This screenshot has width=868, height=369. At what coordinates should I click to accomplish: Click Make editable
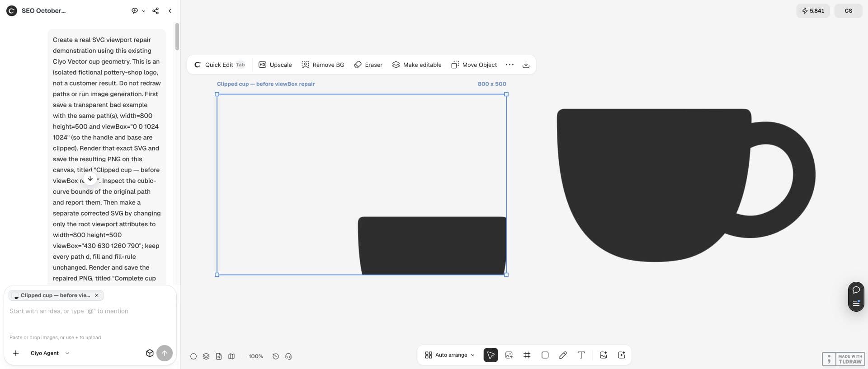coord(417,65)
